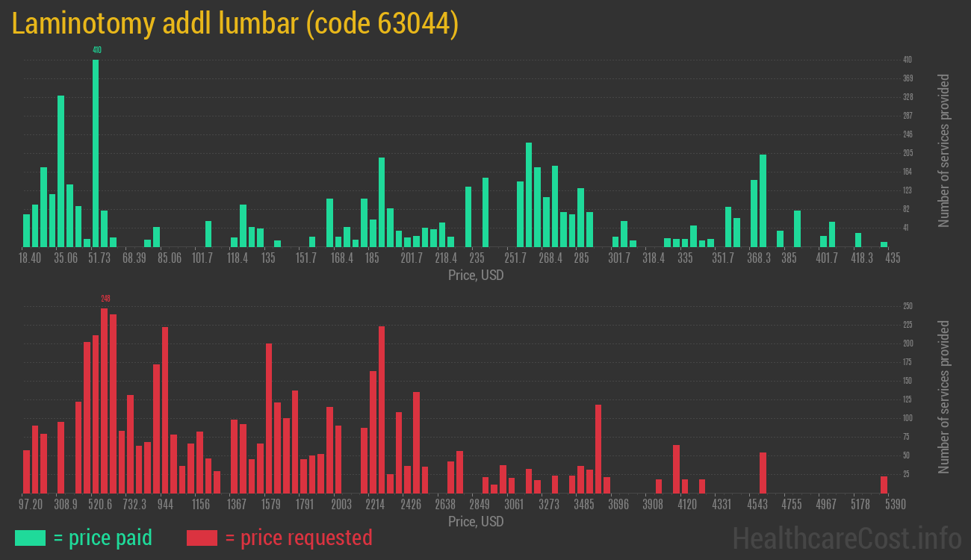Click the rightmost red bar near 5390
Viewport: 971px width, 560px height.
(884, 485)
